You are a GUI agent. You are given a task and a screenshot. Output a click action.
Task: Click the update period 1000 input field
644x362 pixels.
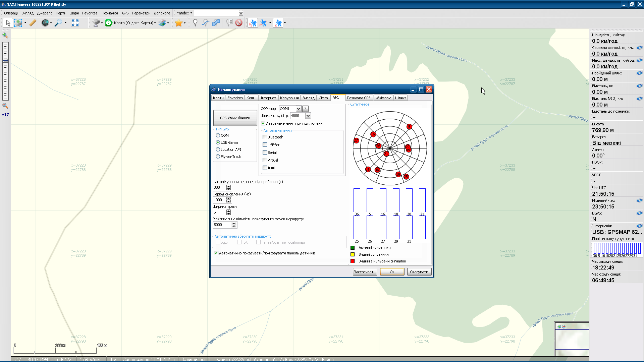click(x=219, y=200)
